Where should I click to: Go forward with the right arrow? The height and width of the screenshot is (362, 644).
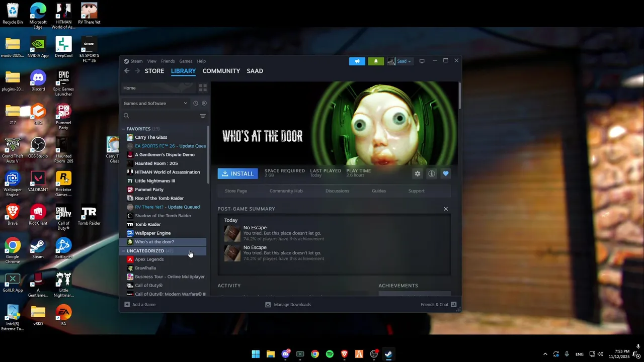click(x=137, y=71)
